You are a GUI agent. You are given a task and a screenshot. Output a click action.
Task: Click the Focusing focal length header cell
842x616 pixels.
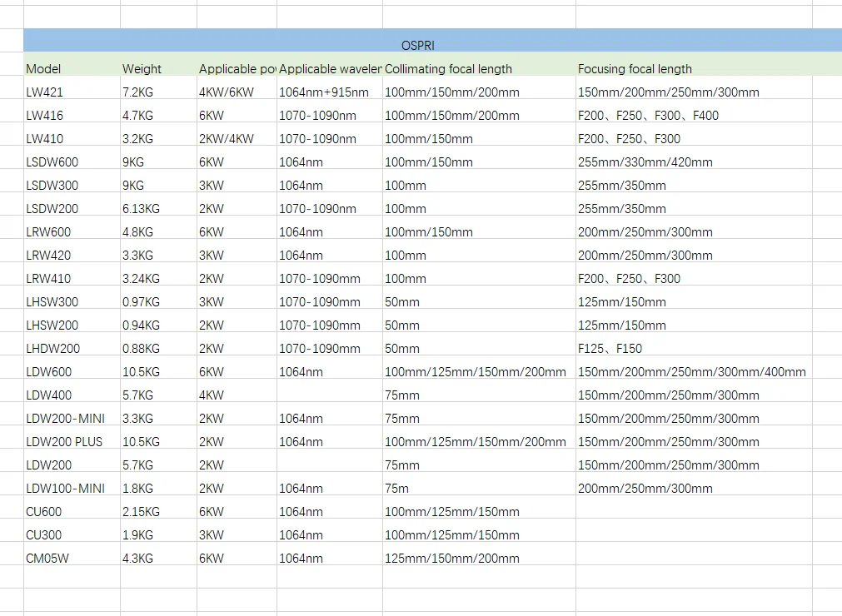tap(694, 64)
